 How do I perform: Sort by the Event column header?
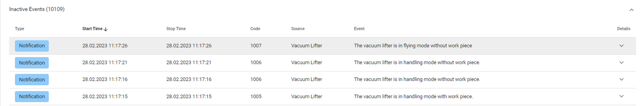click(x=359, y=29)
